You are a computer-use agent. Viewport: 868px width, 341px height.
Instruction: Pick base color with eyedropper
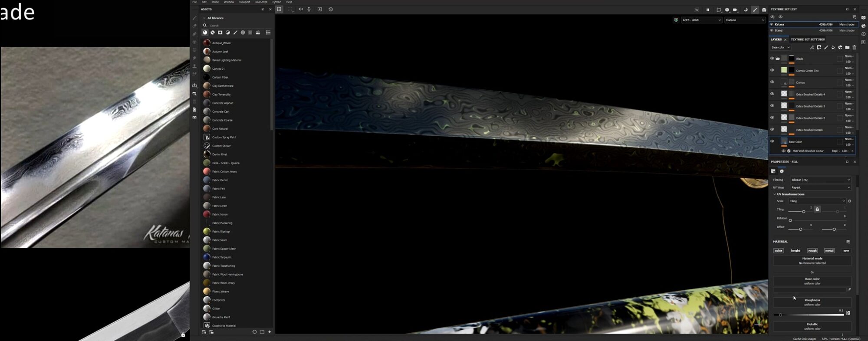pos(849,290)
